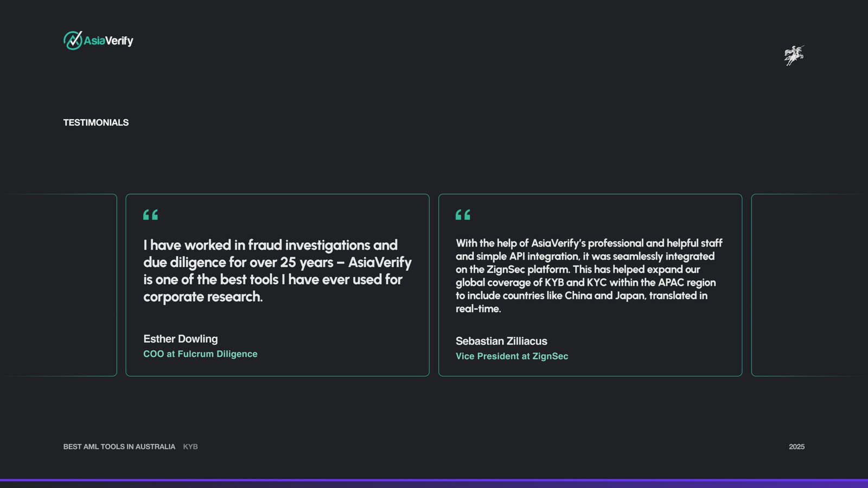Click Vice President at ZignSec
868x488 pixels.
coord(512,356)
